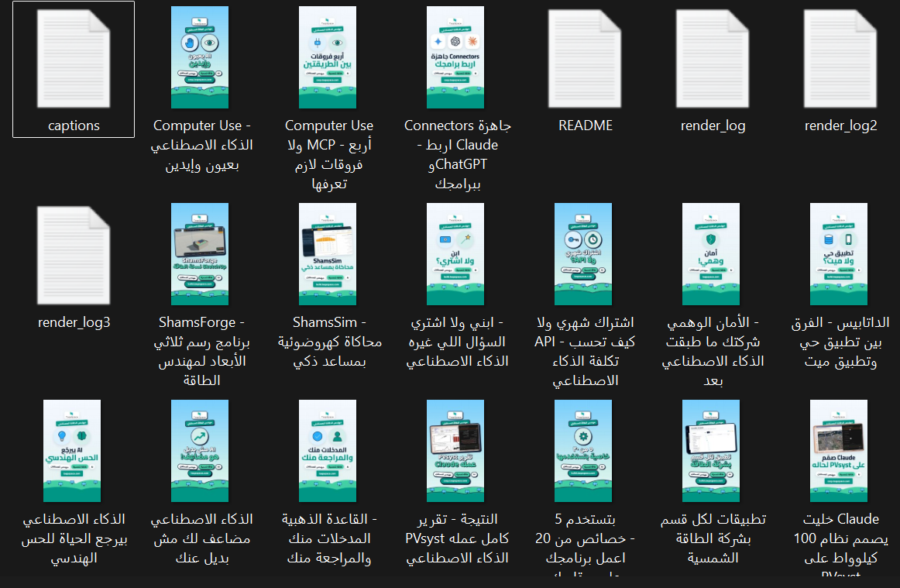Click file name 'تطبيقات لكل قسم بشركة الطاقة الشمسية'
The height and width of the screenshot is (588, 900).
[713, 538]
